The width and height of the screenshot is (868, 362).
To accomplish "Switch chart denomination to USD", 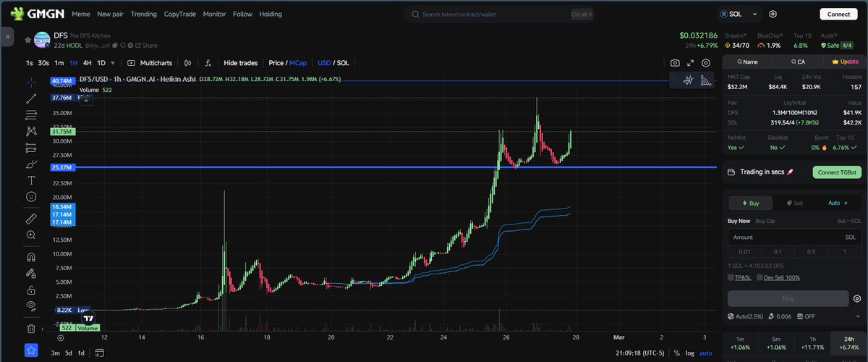I will click(x=324, y=63).
